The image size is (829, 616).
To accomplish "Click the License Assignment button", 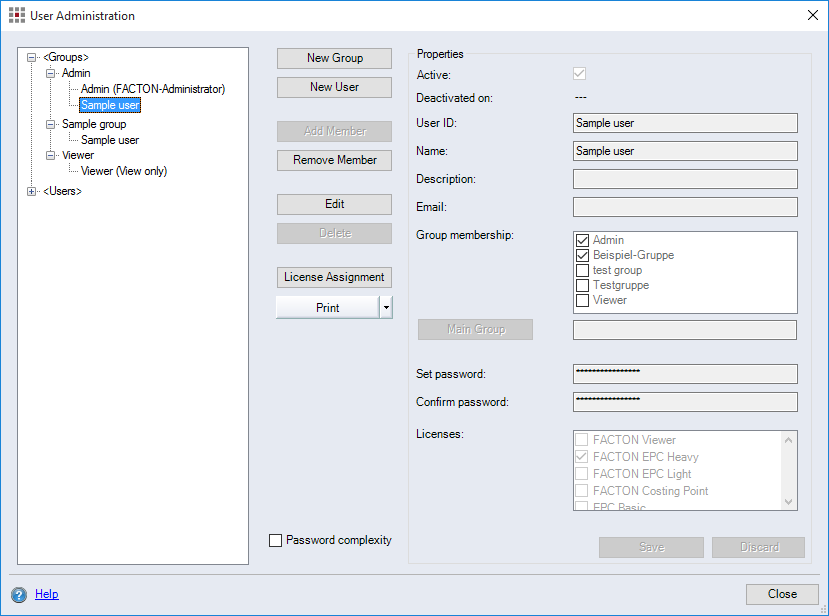I will pos(333,277).
